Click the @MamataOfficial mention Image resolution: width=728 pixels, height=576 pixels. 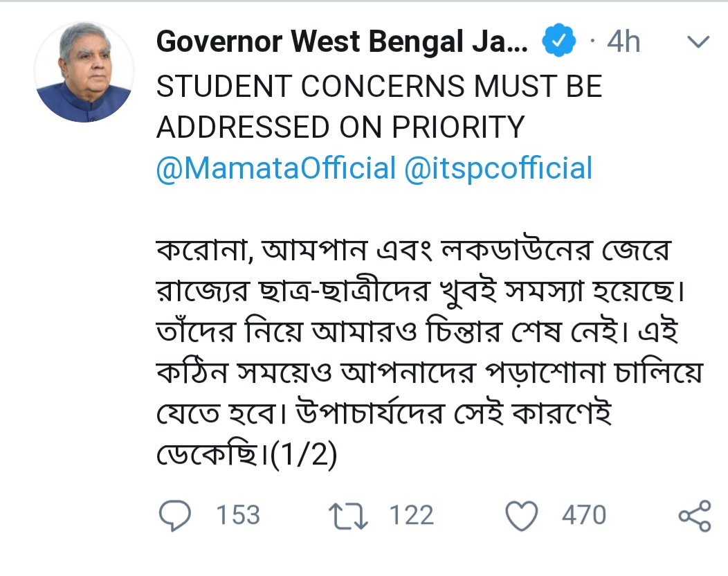click(276, 169)
